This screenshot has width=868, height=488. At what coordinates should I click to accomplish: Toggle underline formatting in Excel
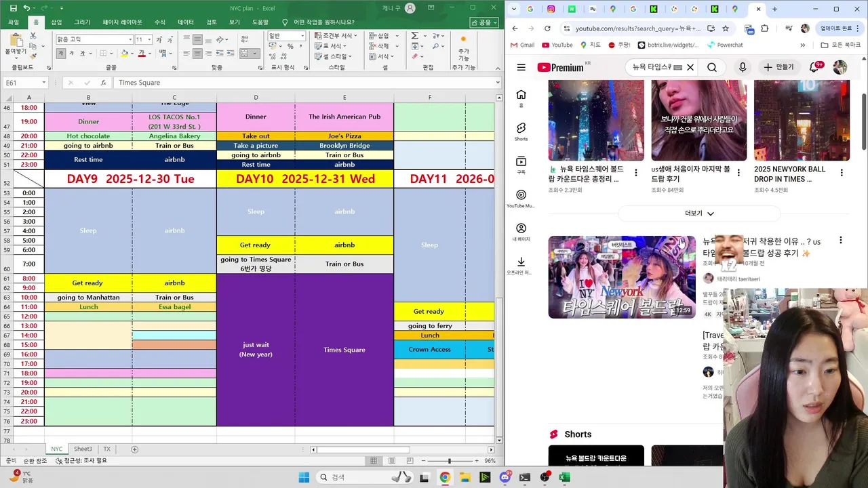tap(81, 54)
